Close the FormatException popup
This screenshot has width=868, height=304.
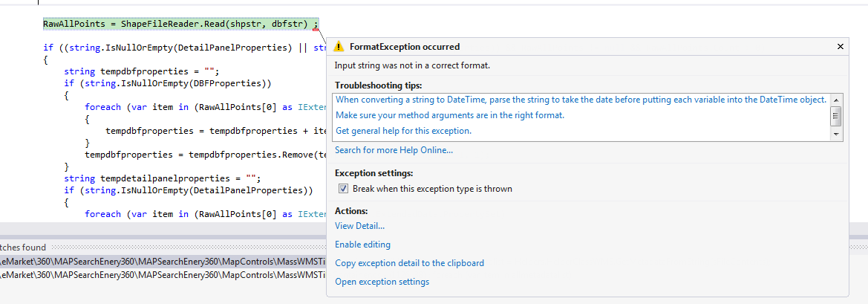coord(841,46)
